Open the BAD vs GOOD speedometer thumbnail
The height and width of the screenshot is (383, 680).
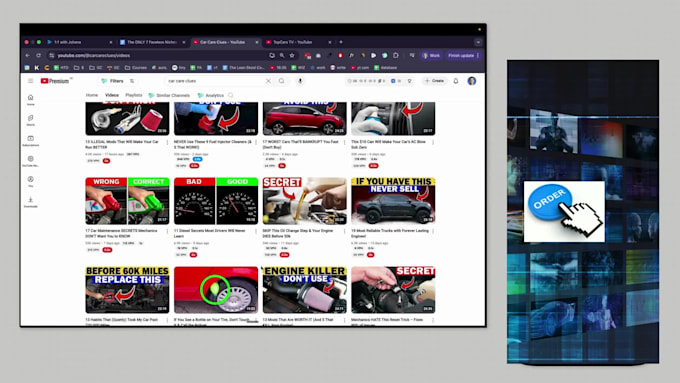tap(216, 201)
